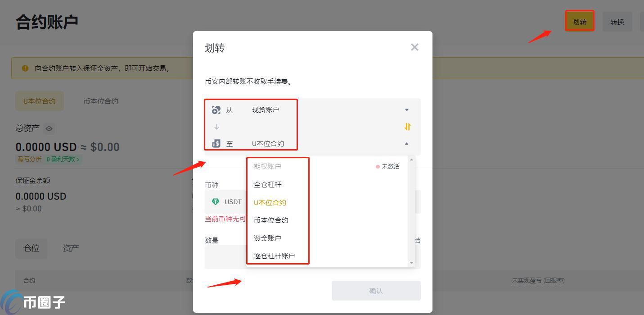Swap the from and to accounts icon

[x=407, y=127]
